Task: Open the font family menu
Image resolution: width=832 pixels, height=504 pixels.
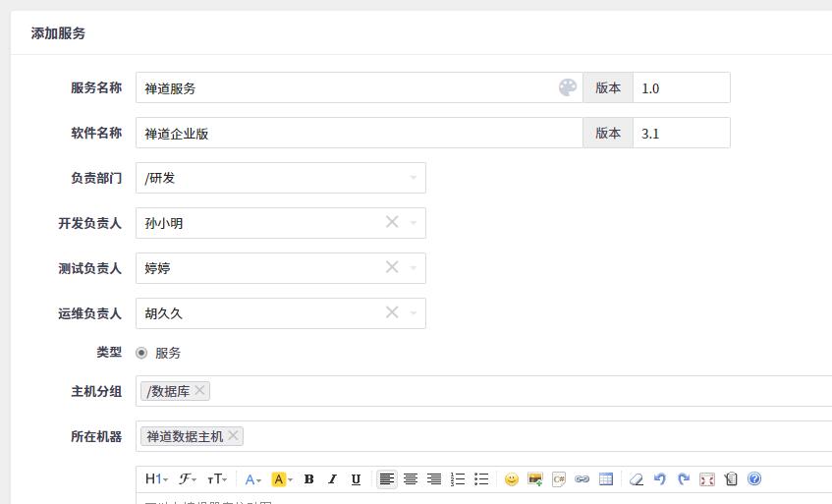Action: point(187,479)
